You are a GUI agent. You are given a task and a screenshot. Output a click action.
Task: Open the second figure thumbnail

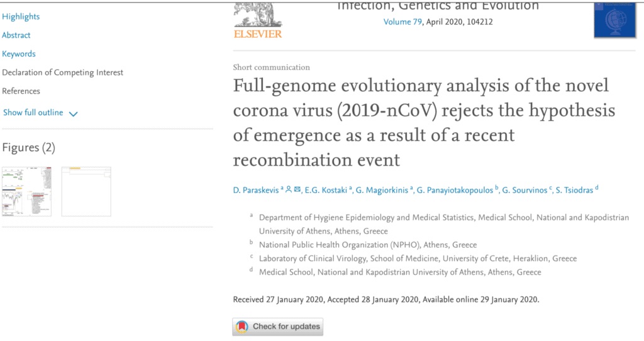(x=86, y=191)
